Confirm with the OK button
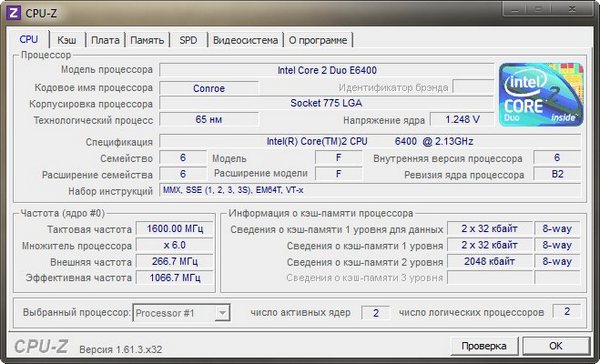 click(556, 346)
